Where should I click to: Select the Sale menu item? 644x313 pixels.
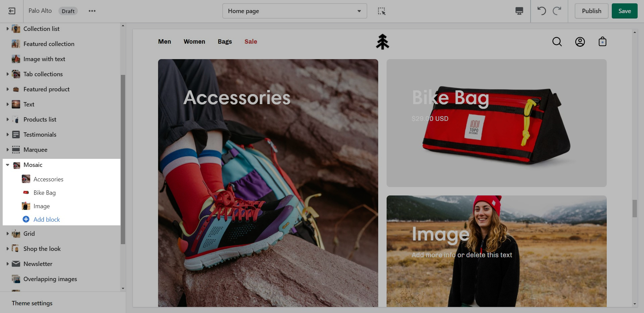pos(251,42)
